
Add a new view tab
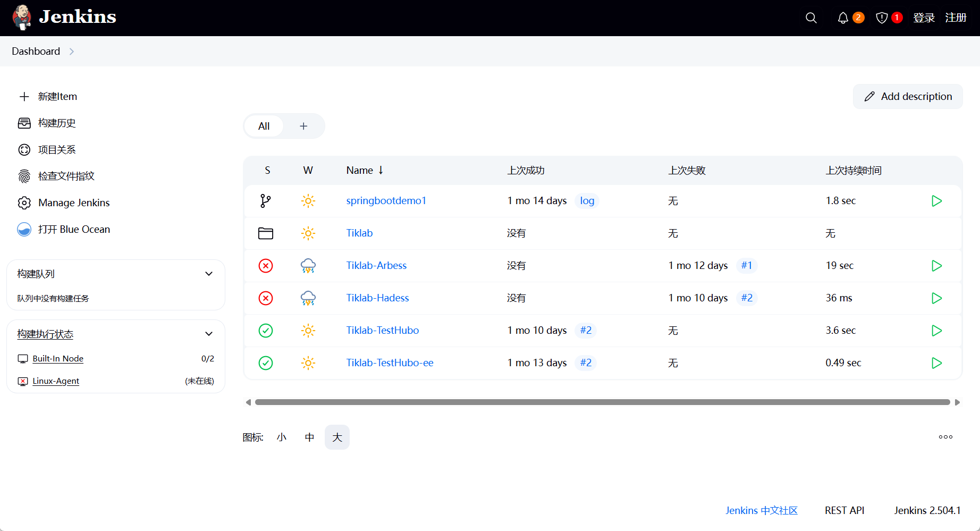click(303, 126)
